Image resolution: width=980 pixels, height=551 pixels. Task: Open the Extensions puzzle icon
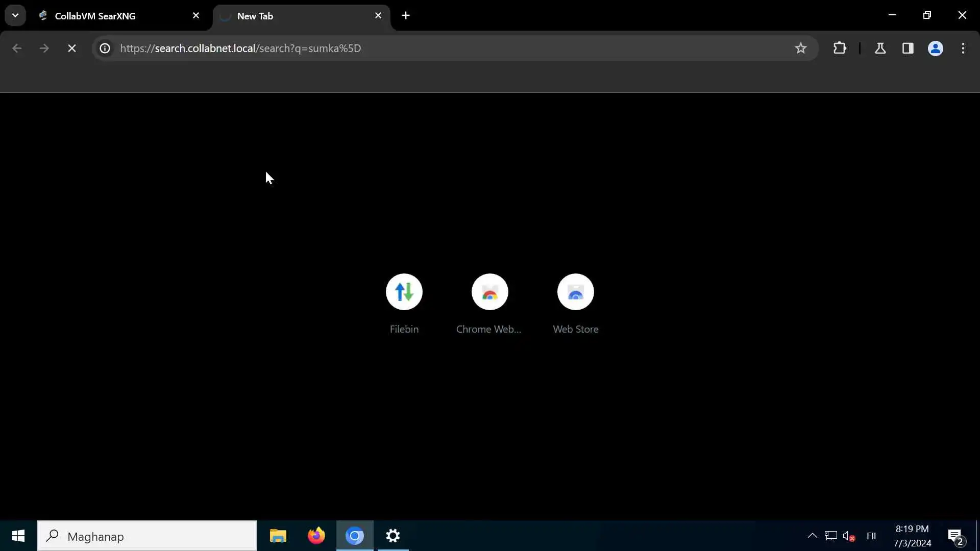click(840, 48)
